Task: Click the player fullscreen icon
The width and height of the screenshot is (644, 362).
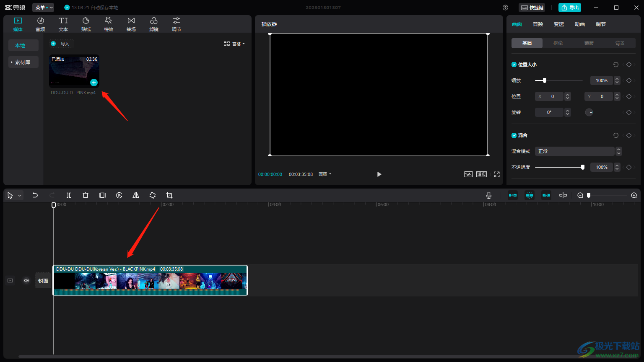Action: click(497, 174)
